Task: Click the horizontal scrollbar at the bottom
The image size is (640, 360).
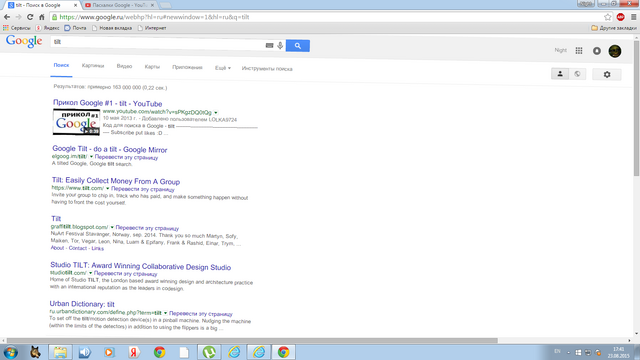Action: coord(252,340)
